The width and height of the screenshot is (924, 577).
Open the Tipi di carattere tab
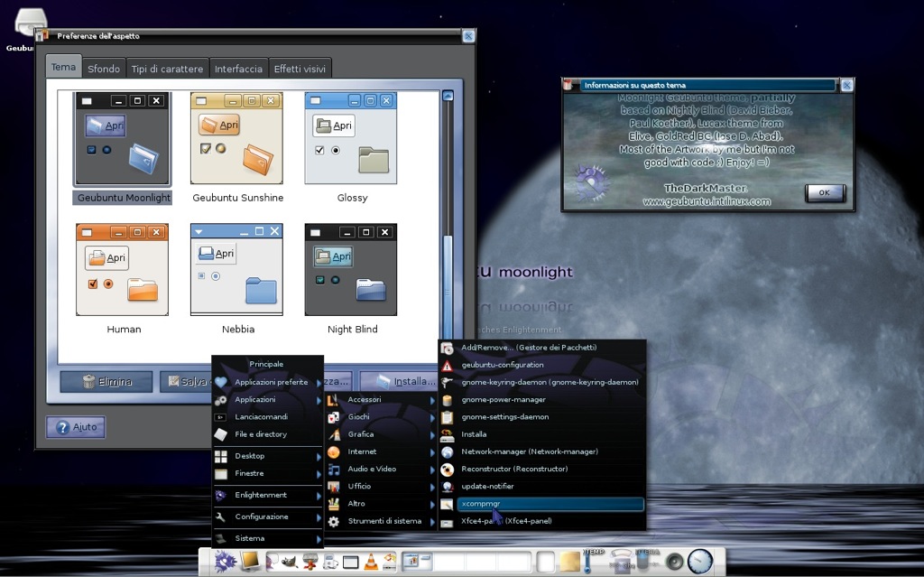click(x=167, y=69)
